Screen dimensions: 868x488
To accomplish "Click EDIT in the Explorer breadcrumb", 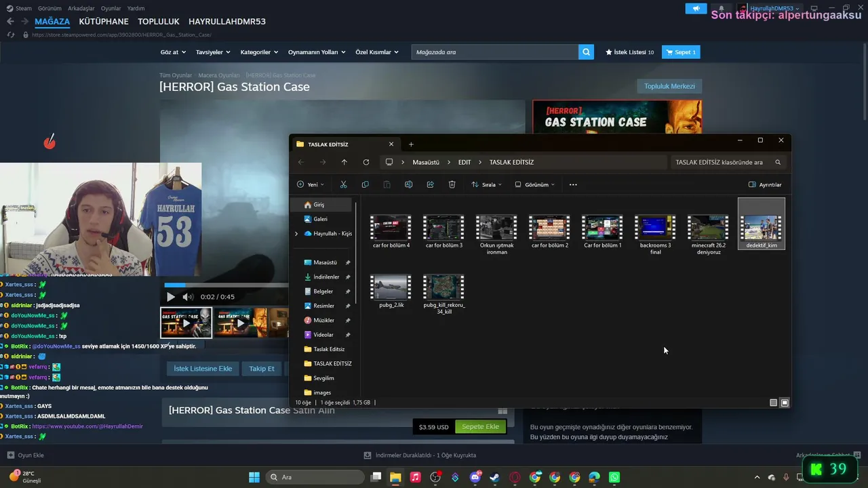I will pyautogui.click(x=465, y=163).
